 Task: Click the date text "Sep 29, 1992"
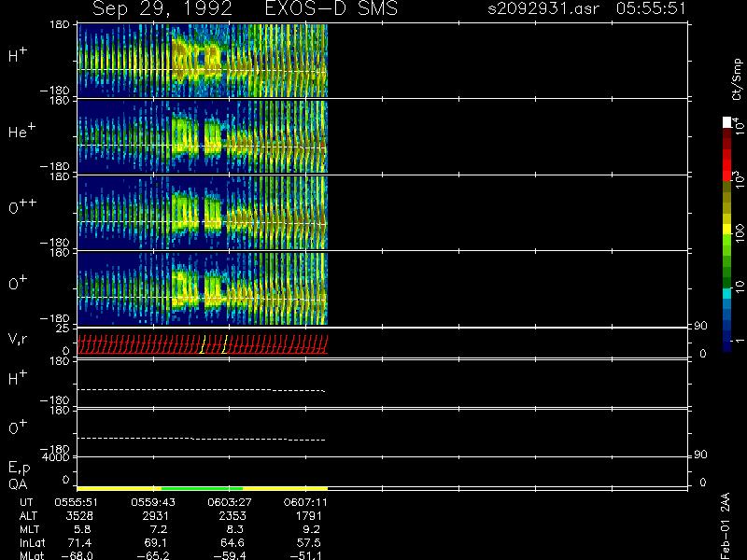click(162, 9)
